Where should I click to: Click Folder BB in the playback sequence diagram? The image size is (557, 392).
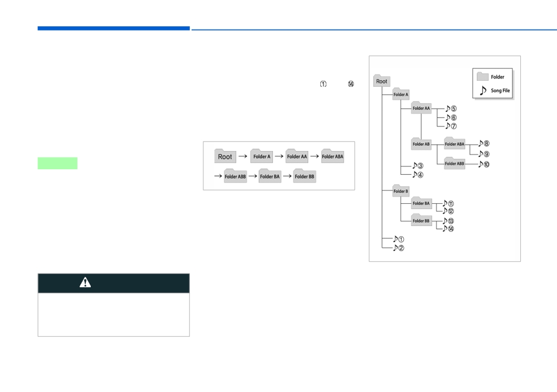(305, 176)
